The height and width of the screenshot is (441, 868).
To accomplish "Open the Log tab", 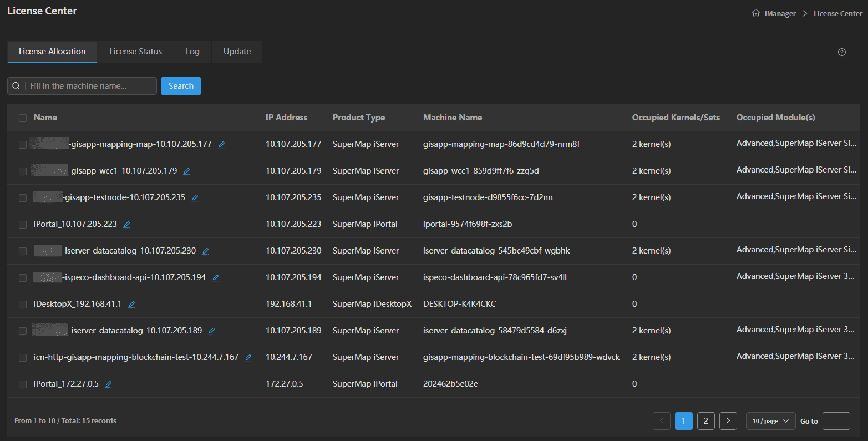I will [192, 52].
